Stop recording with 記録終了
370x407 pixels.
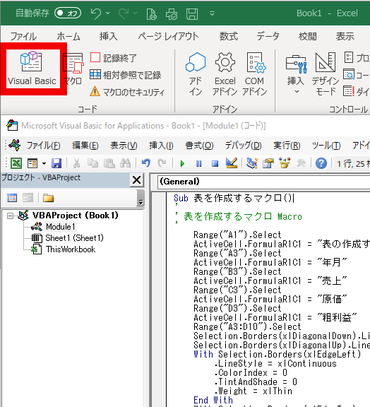click(113, 58)
